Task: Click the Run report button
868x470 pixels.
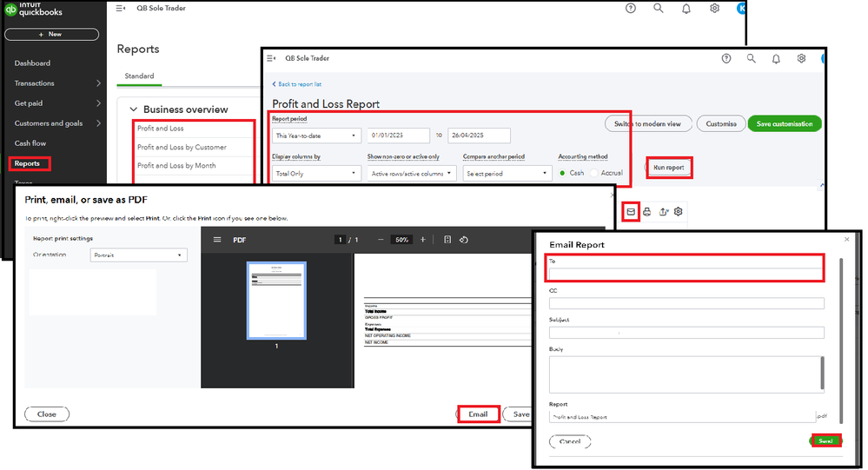Action: click(669, 167)
